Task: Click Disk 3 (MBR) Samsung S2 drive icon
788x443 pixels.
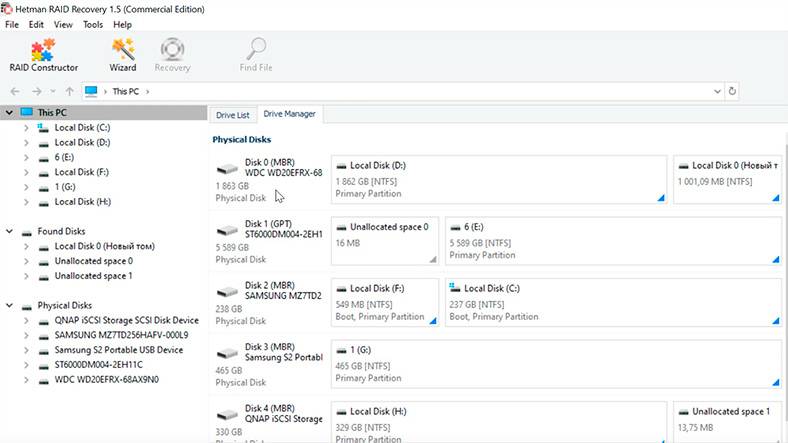Action: (x=228, y=354)
